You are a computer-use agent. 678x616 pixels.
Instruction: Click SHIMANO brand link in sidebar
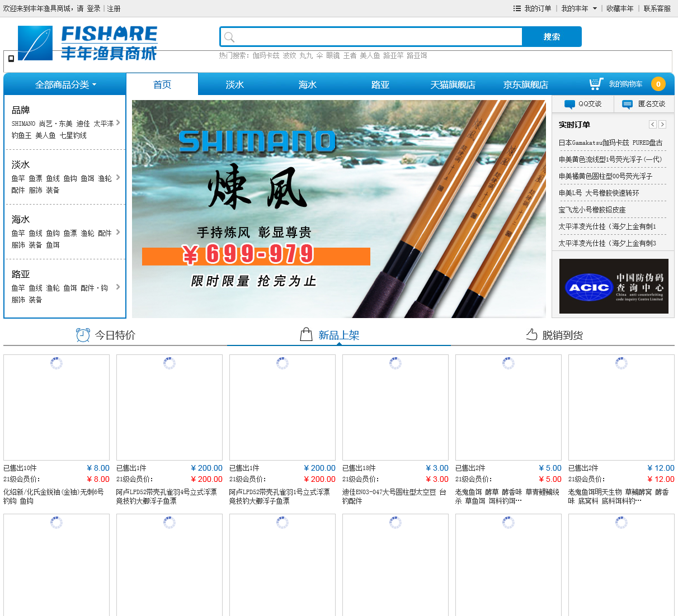click(23, 124)
